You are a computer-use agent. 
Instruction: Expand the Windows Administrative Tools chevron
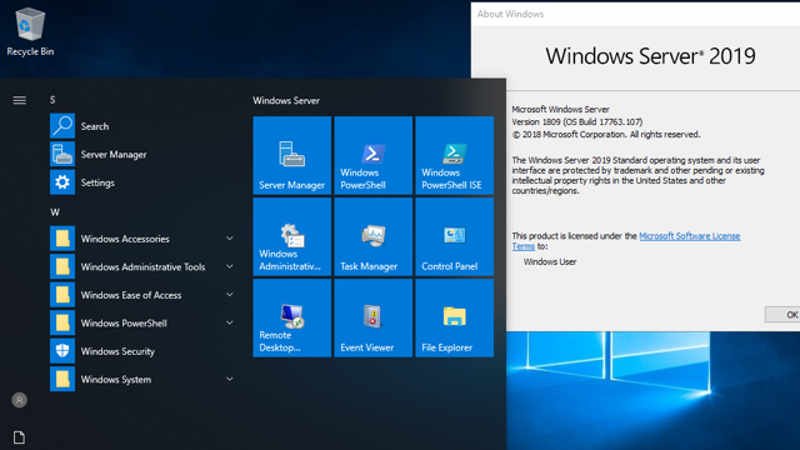[x=230, y=266]
